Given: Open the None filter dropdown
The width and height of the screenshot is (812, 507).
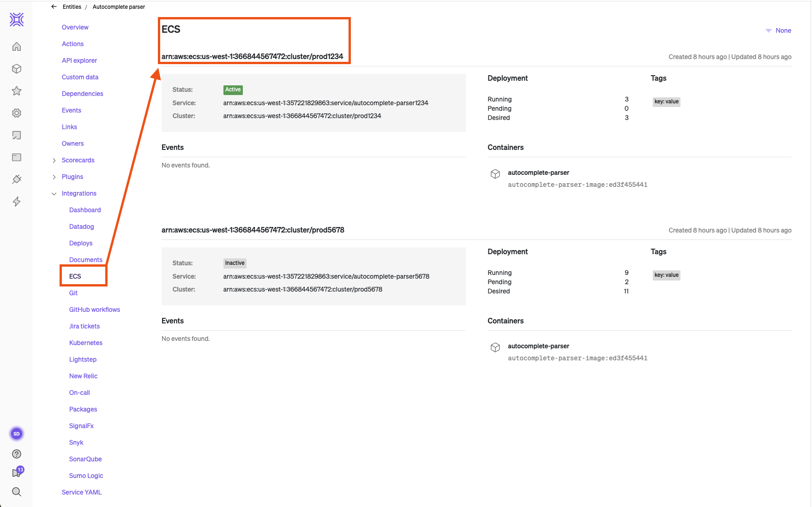Looking at the screenshot, I should click(x=778, y=30).
